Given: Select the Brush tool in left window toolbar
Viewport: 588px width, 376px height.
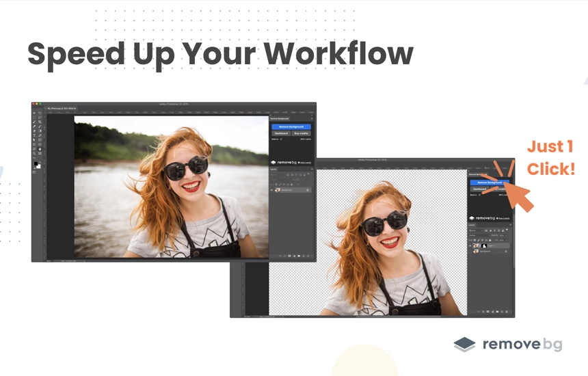Looking at the screenshot, I should (40, 126).
